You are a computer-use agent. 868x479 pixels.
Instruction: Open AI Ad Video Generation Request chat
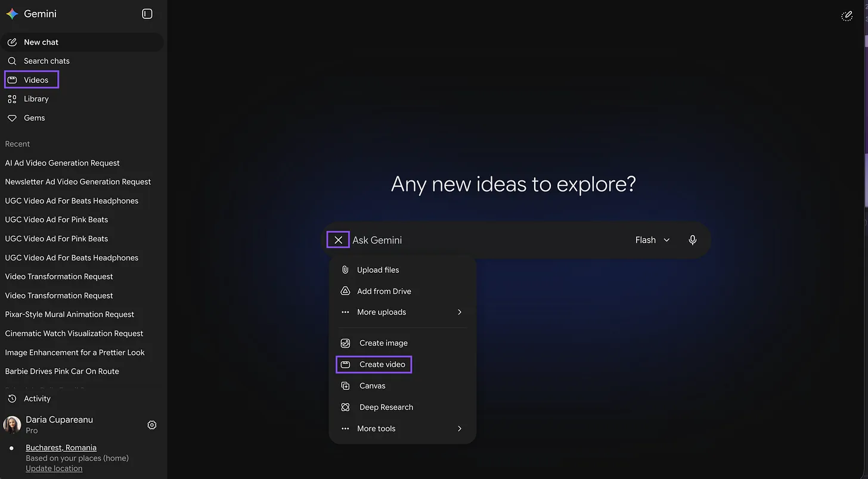62,163
